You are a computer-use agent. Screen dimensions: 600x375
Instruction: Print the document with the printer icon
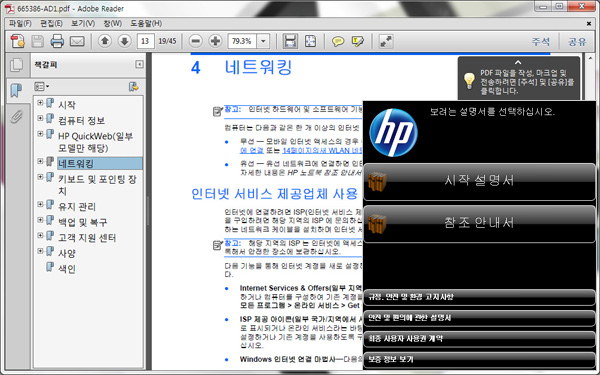[x=57, y=41]
